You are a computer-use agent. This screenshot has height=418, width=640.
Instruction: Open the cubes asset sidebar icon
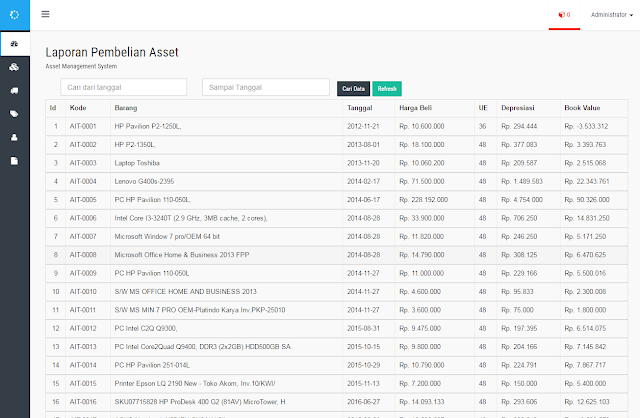point(14,67)
